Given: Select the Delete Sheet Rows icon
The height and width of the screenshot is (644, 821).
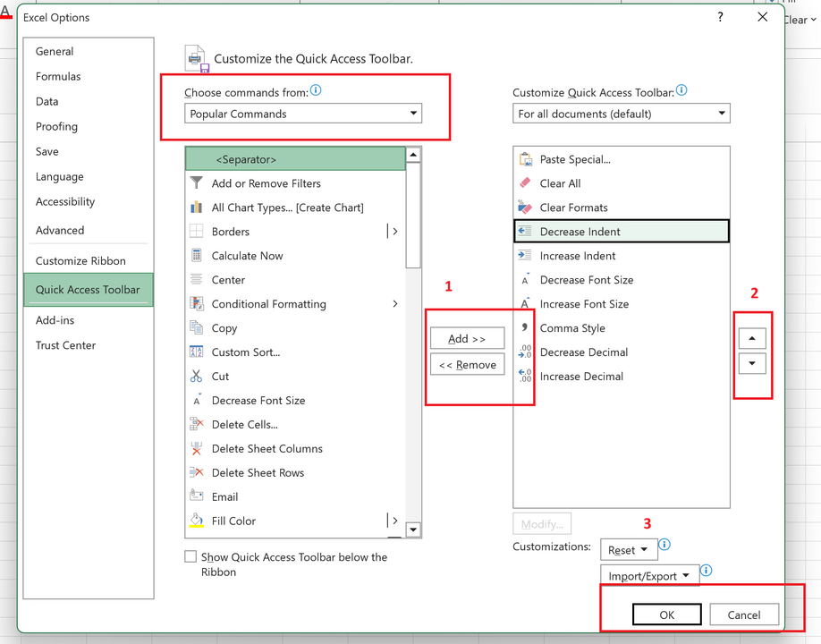Looking at the screenshot, I should pyautogui.click(x=197, y=472).
